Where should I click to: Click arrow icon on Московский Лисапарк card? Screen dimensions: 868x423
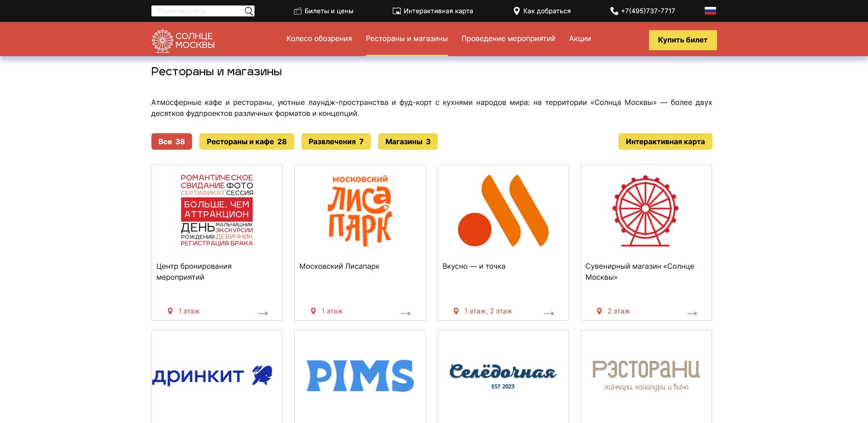point(405,313)
